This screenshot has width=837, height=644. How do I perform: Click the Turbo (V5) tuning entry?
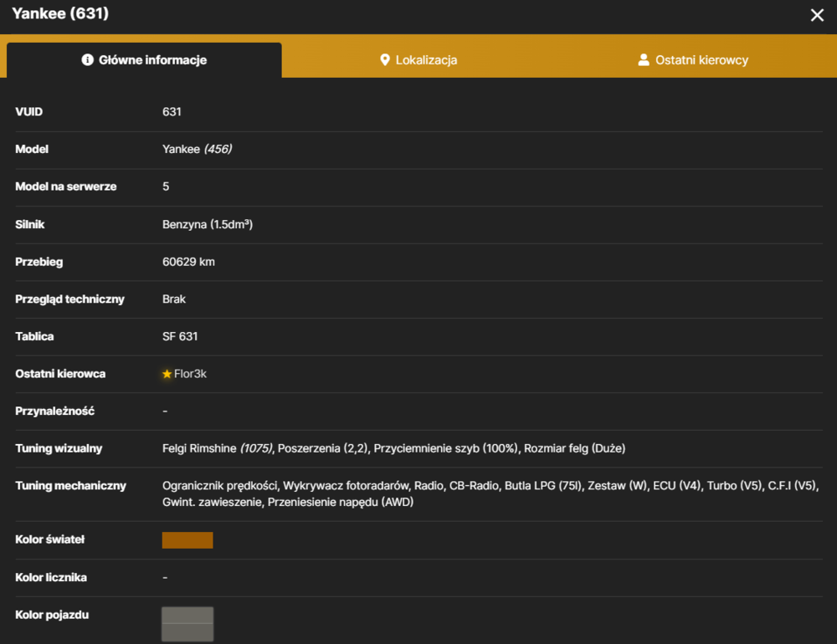coord(735,486)
